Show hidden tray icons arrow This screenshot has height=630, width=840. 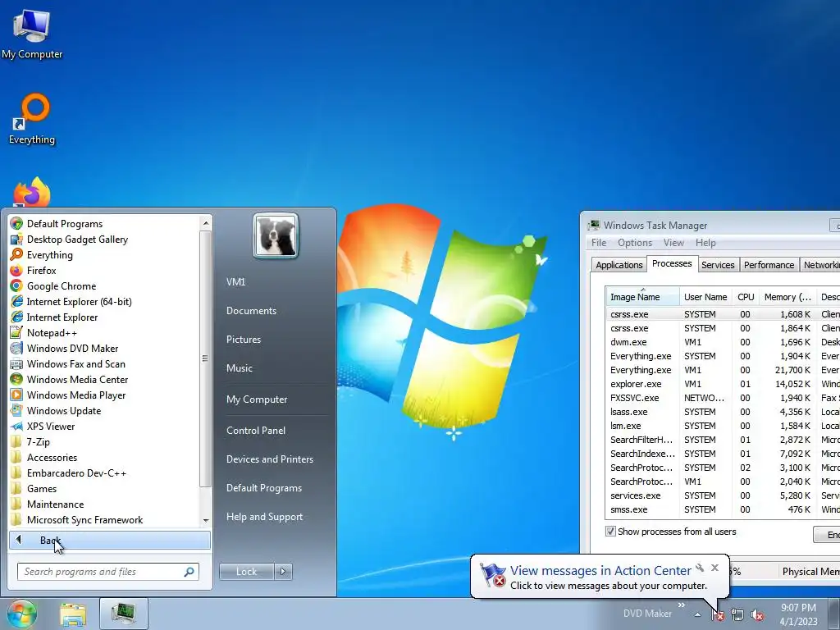point(697,614)
